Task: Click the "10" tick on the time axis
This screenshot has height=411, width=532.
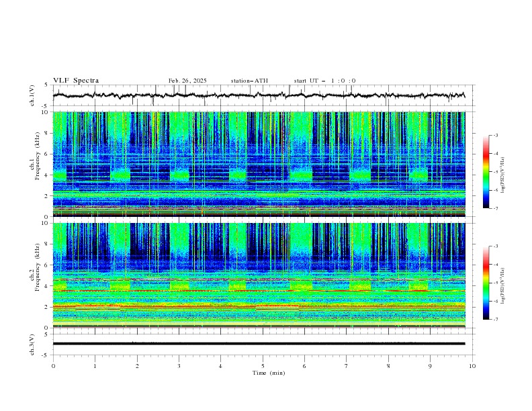Action: pyautogui.click(x=472, y=366)
